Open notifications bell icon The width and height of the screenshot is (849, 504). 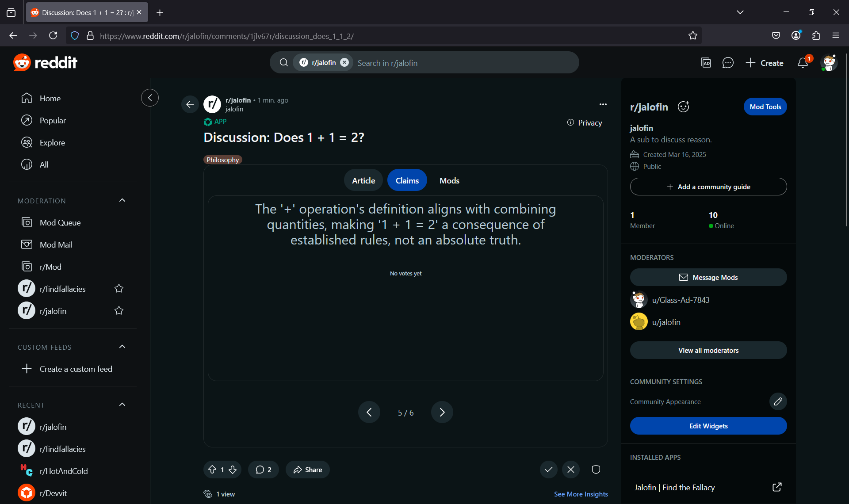803,63
